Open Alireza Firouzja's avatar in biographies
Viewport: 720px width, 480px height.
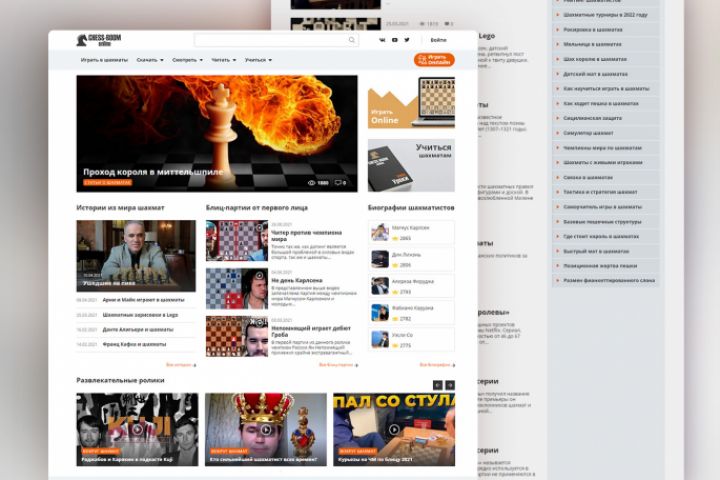point(380,286)
